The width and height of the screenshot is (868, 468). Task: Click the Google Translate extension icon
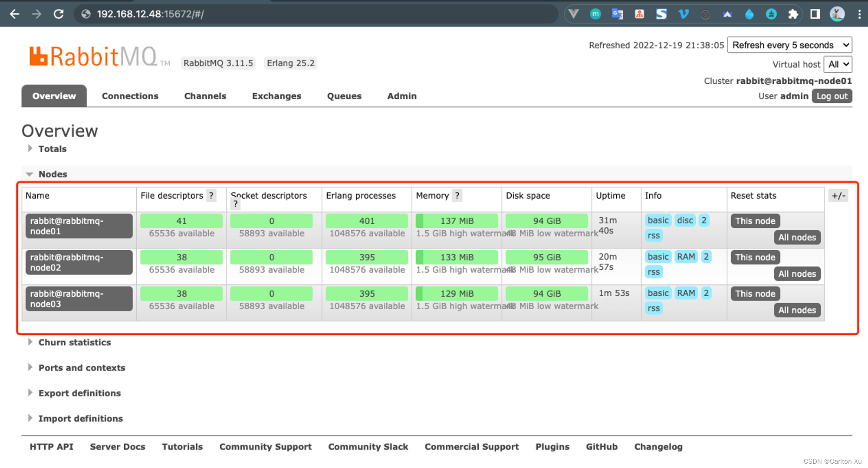[617, 14]
